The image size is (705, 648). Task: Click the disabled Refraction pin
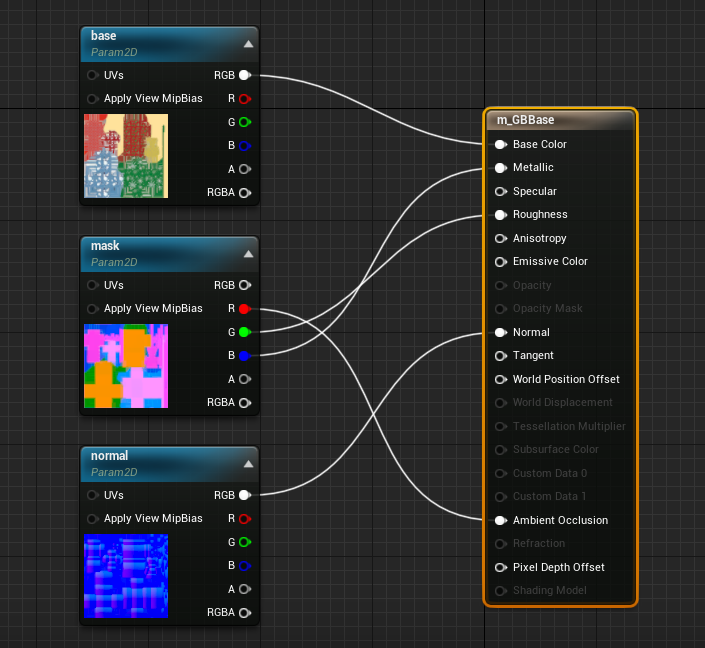tap(501, 544)
